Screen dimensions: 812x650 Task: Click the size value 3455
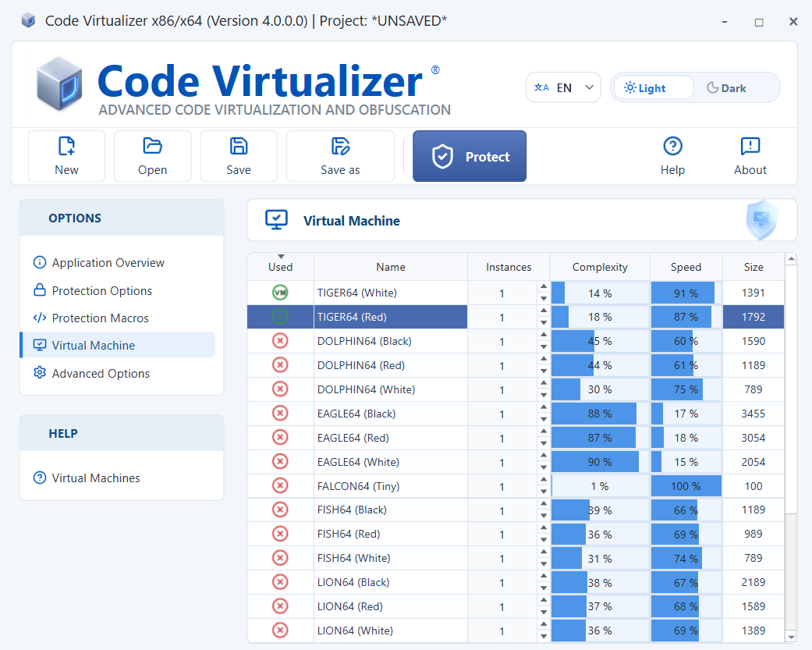[753, 414]
